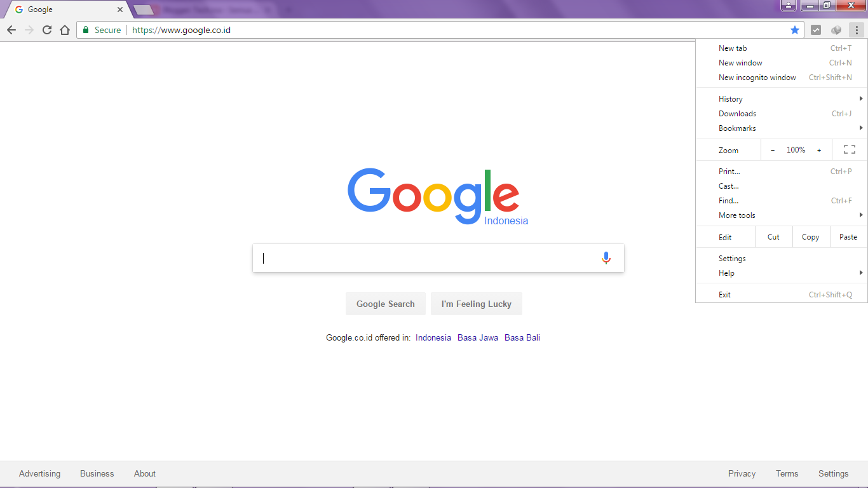Open a New incognito window
This screenshot has width=868, height=488.
(757, 77)
